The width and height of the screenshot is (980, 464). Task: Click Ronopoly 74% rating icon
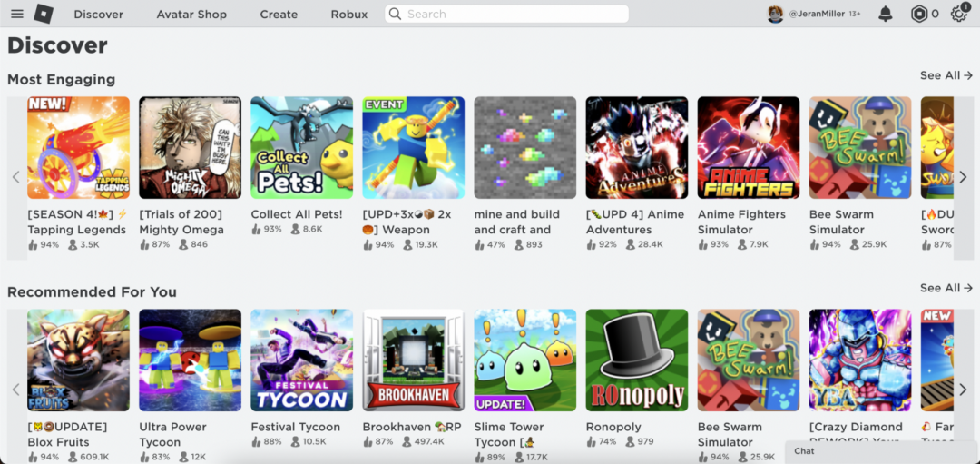pyautogui.click(x=592, y=442)
